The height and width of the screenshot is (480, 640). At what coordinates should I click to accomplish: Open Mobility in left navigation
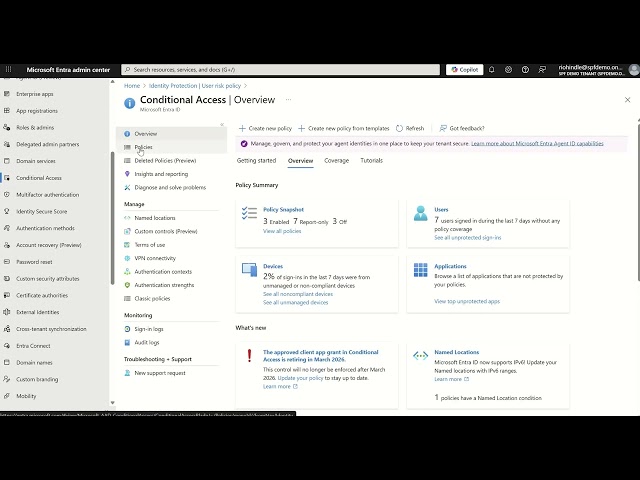[26, 396]
